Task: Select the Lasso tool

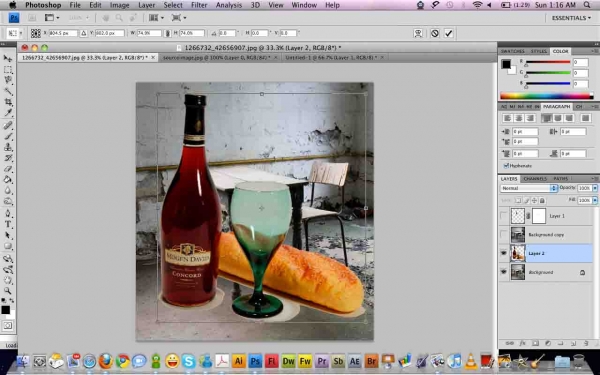Action: 8,80
